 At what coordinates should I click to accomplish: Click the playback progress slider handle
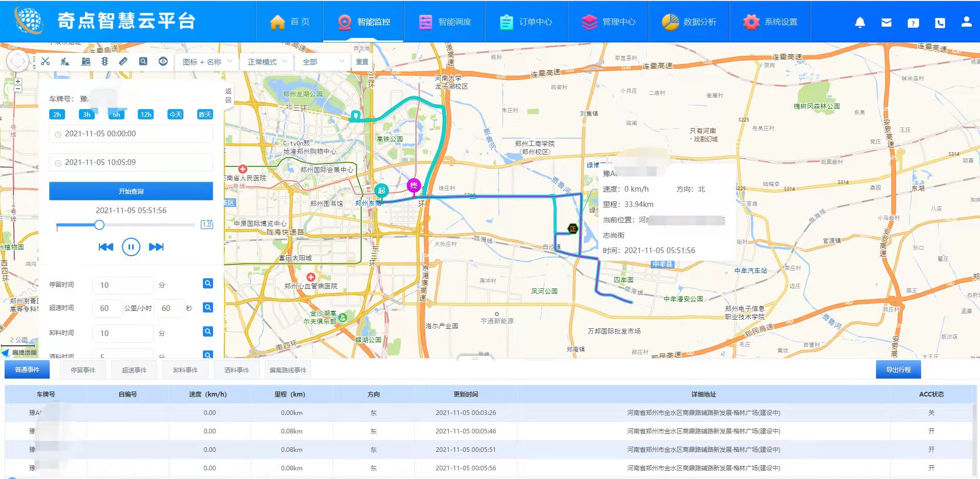point(99,225)
